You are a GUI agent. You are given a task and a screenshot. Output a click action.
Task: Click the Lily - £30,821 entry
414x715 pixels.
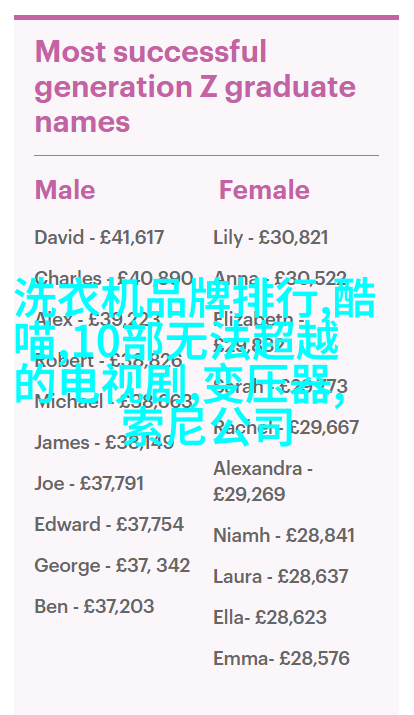coord(271,238)
